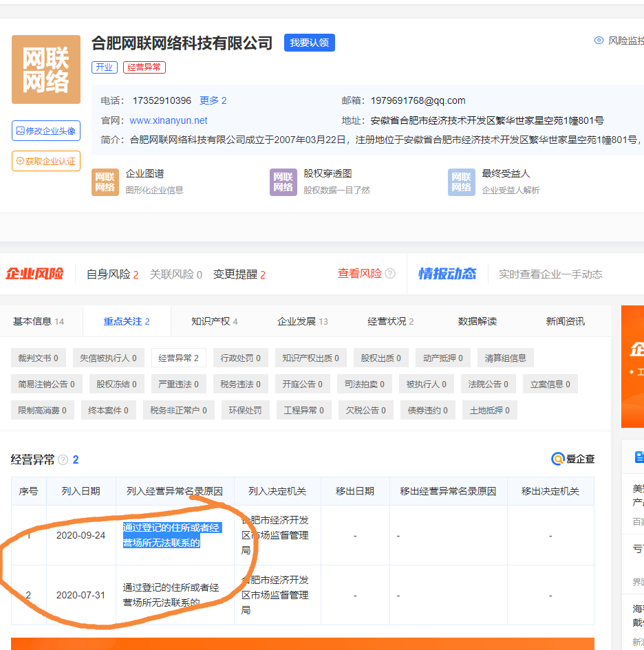This screenshot has height=650, width=644.
Task: Click 查看风险 link
Action: (x=360, y=274)
